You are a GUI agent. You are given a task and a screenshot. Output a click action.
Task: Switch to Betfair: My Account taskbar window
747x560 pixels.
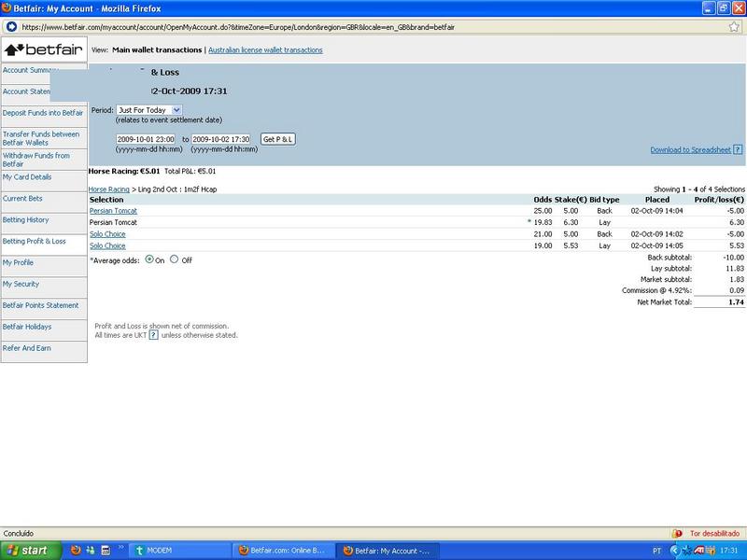(x=388, y=551)
